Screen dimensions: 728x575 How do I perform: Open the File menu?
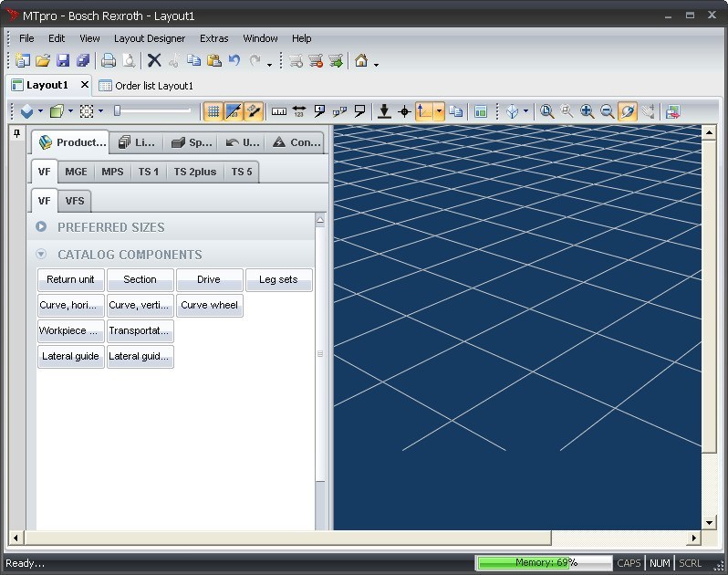click(x=26, y=38)
